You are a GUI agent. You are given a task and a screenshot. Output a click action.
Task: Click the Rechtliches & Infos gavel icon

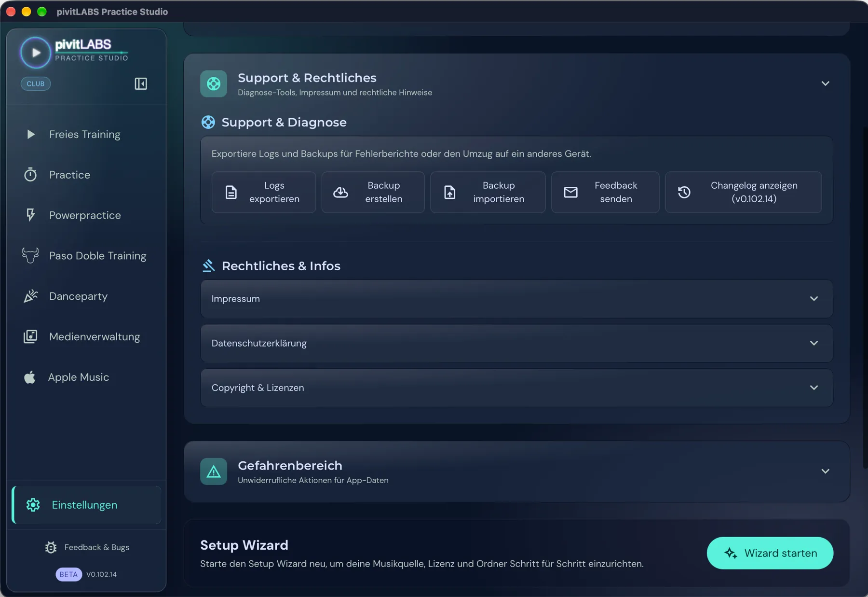[x=208, y=265]
